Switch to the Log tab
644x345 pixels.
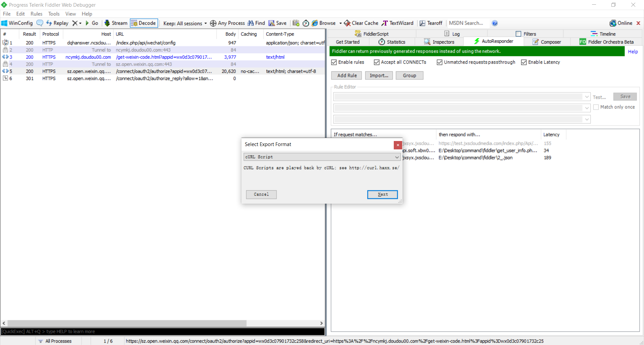(x=452, y=34)
